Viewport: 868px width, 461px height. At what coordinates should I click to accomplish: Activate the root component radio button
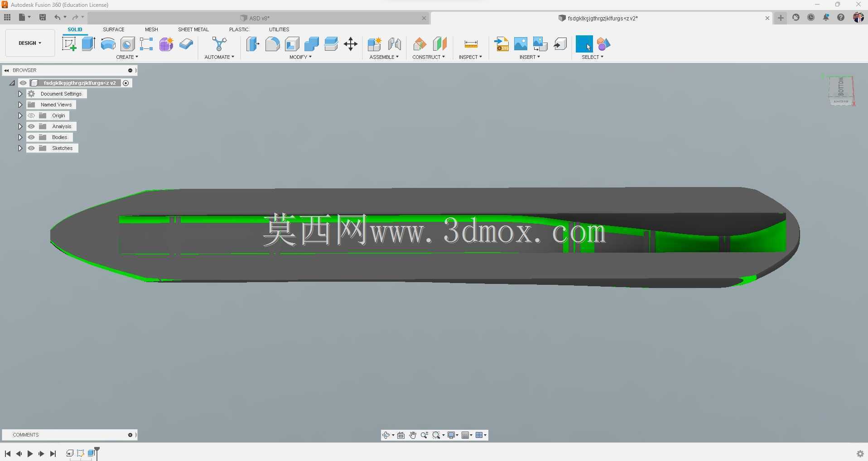[126, 83]
